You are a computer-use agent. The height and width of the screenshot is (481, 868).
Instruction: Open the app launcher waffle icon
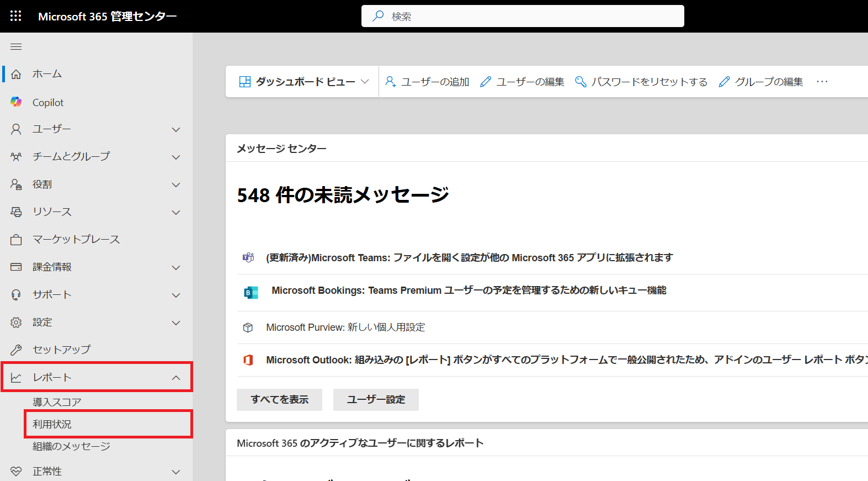16,16
